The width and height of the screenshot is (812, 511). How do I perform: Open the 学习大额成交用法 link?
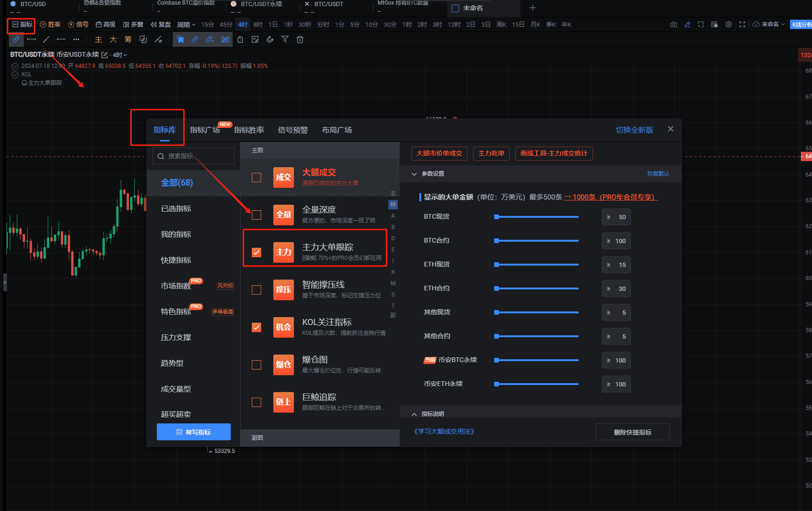(444, 432)
